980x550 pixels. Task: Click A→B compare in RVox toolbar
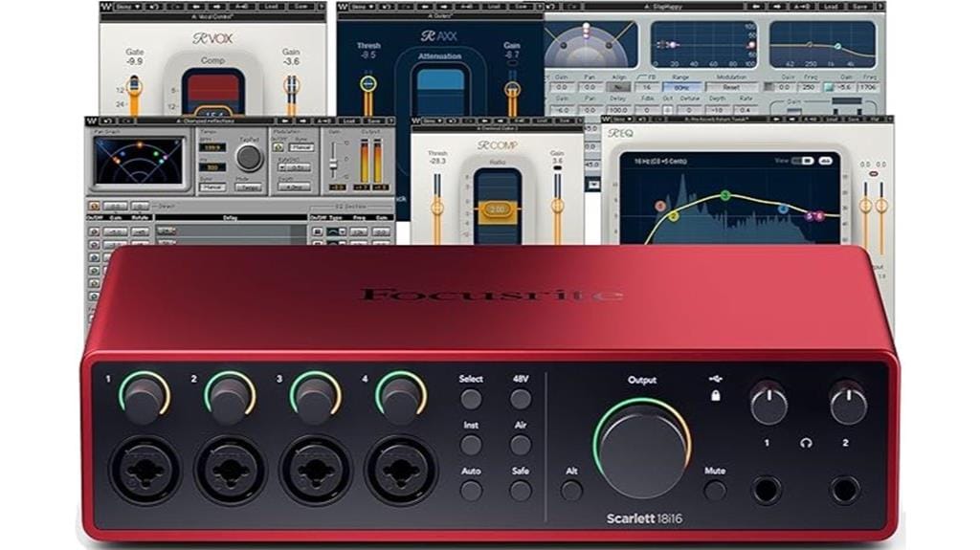(240, 7)
